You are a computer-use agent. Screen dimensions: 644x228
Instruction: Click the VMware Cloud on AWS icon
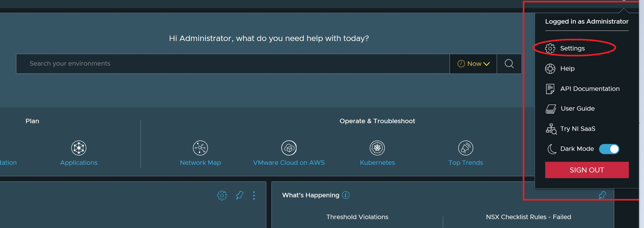coord(289,148)
